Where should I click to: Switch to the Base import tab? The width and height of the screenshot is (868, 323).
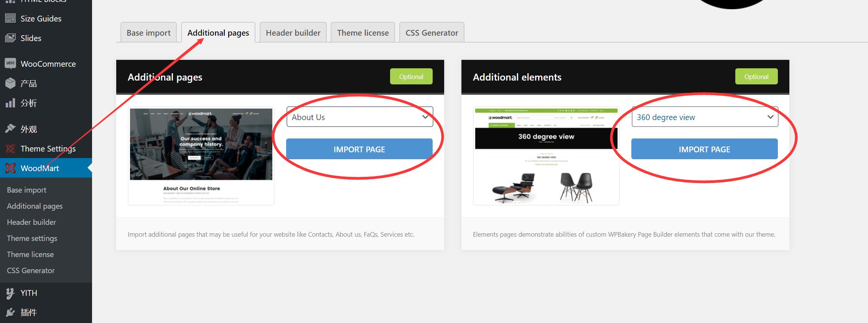148,33
